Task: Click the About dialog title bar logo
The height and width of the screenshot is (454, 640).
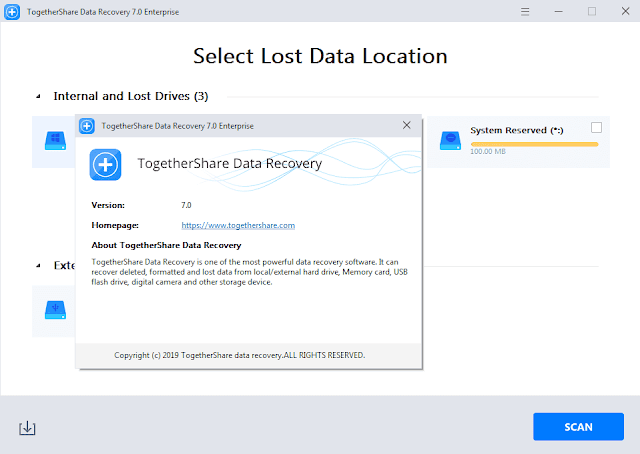Action: pos(87,126)
